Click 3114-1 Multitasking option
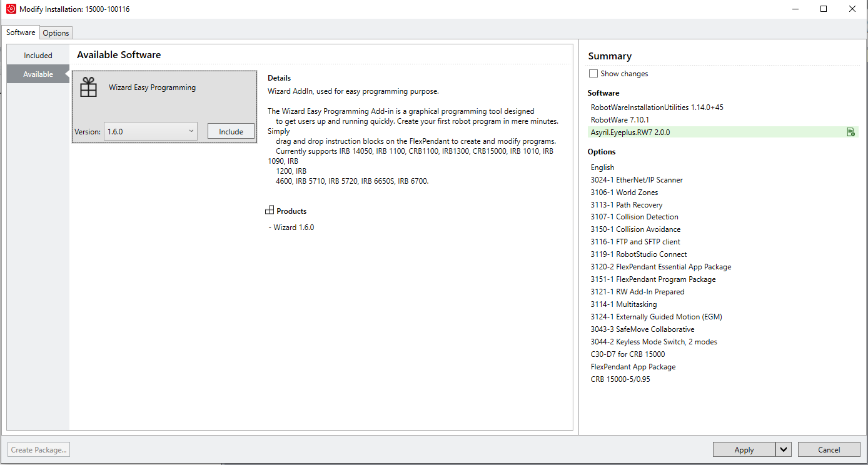The height and width of the screenshot is (465, 868). point(624,304)
